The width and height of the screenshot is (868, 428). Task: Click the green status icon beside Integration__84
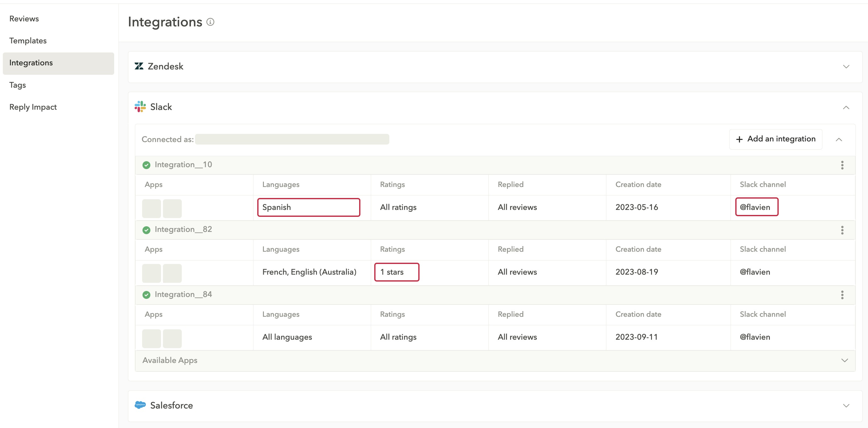tap(146, 295)
